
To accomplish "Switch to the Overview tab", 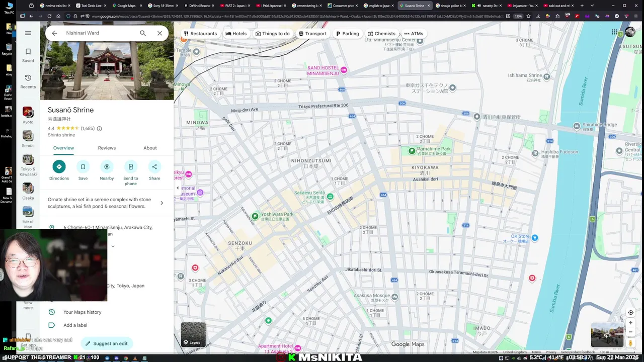I will [63, 148].
